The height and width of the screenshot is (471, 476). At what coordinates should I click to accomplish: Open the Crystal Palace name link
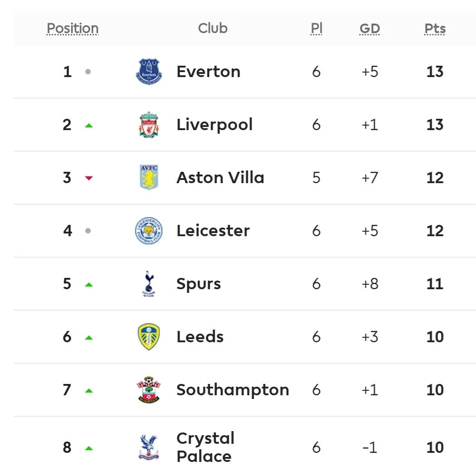click(x=205, y=447)
